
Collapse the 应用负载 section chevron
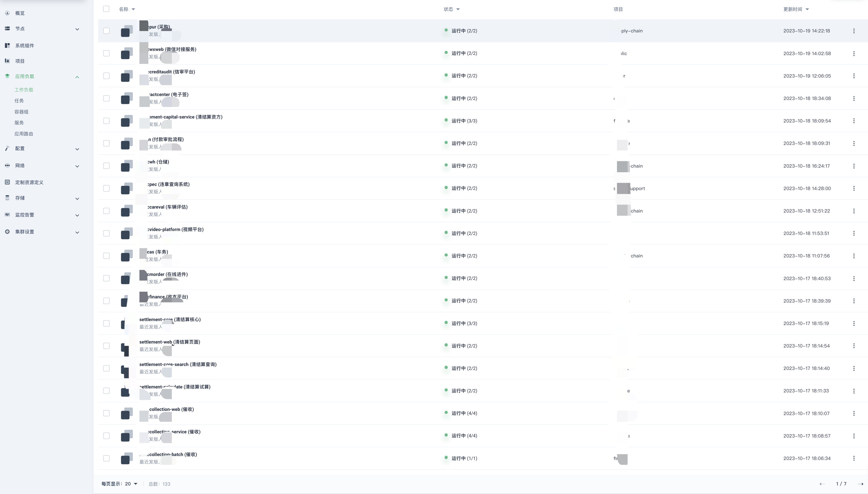tap(77, 77)
